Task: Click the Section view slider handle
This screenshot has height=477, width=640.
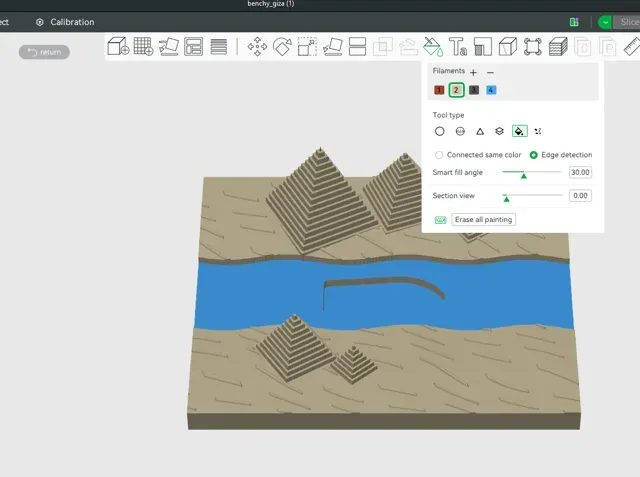Action: (x=507, y=199)
